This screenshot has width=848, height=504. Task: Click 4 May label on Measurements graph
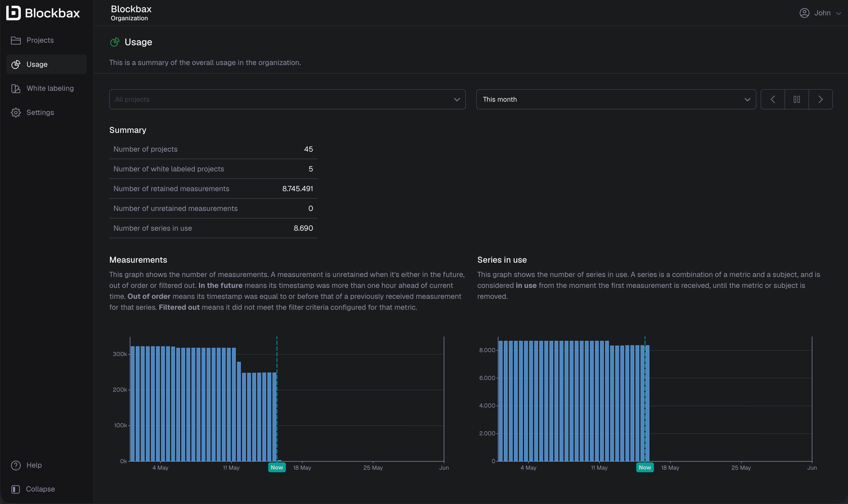160,468
